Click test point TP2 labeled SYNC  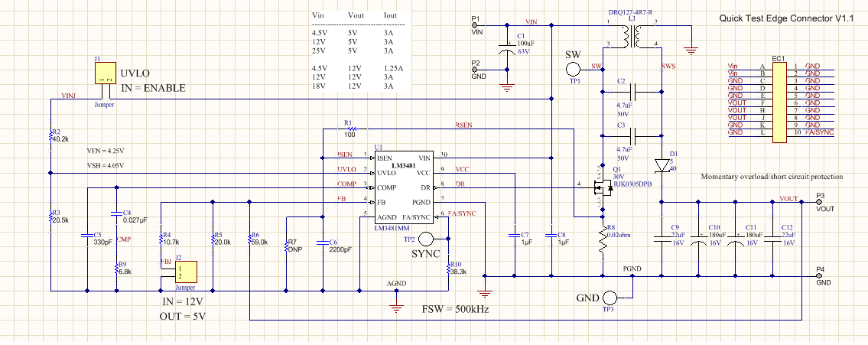[426, 239]
